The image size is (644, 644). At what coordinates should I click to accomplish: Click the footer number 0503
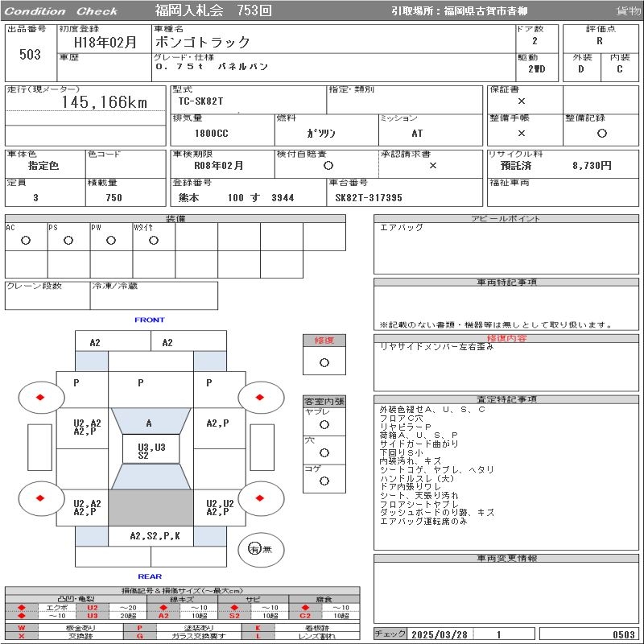[x=623, y=634]
